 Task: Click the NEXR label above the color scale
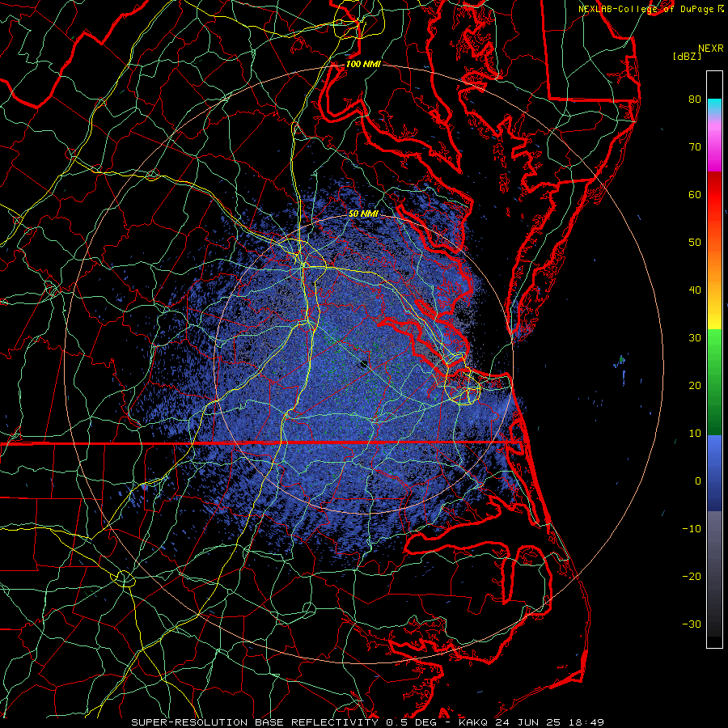click(x=711, y=49)
